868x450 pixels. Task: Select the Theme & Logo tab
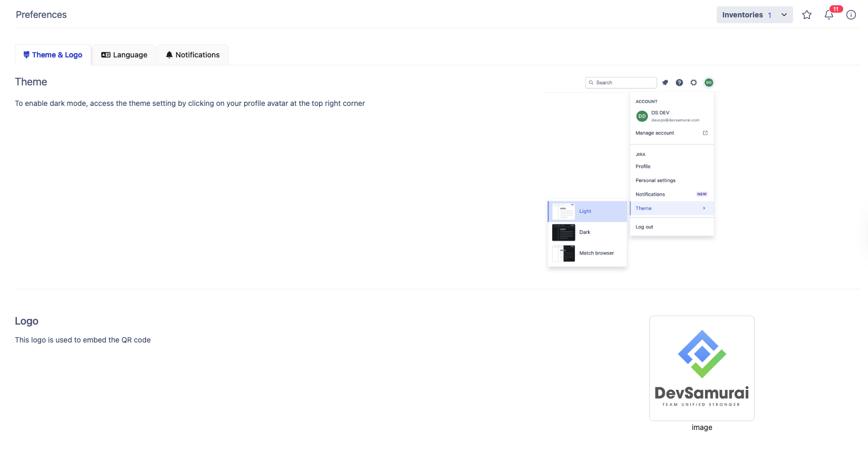pyautogui.click(x=53, y=55)
